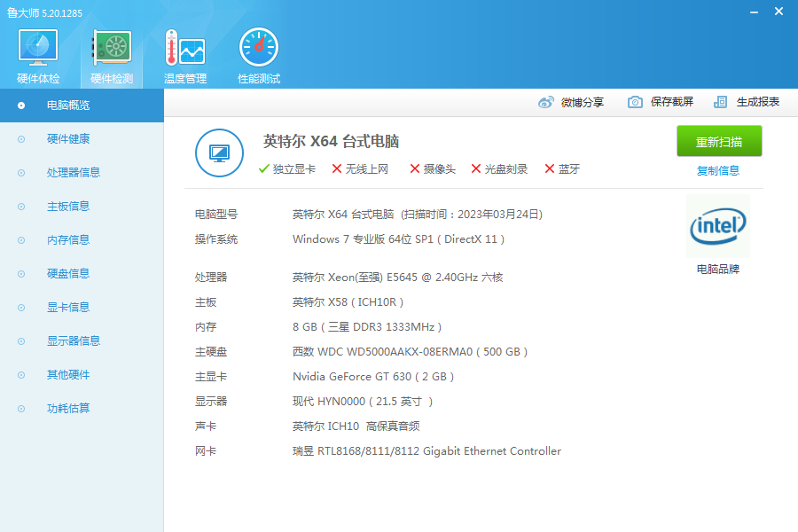Viewport: 798px width, 532px height.
Task: Click the Xeon E5645 processor value
Action: pyautogui.click(x=397, y=277)
